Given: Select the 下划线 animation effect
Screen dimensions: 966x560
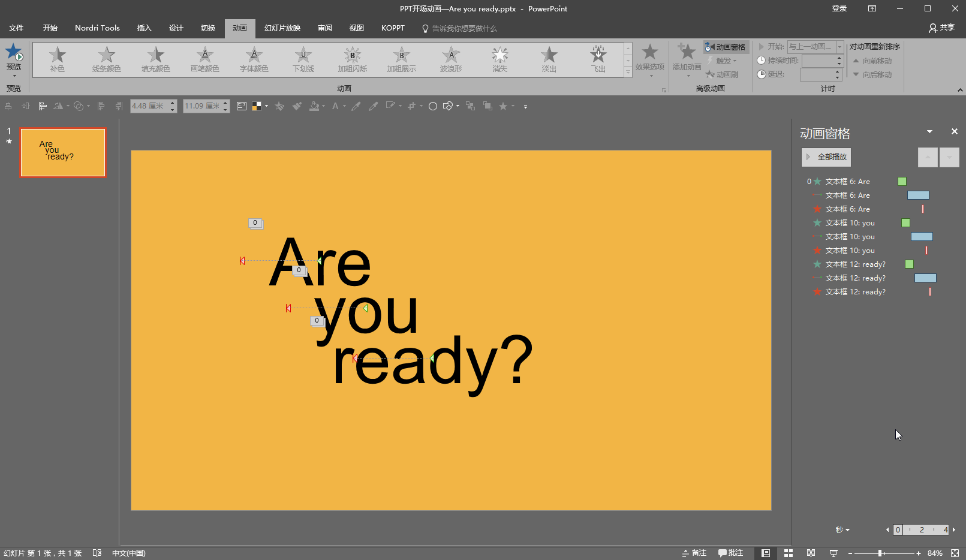Looking at the screenshot, I should [x=303, y=60].
